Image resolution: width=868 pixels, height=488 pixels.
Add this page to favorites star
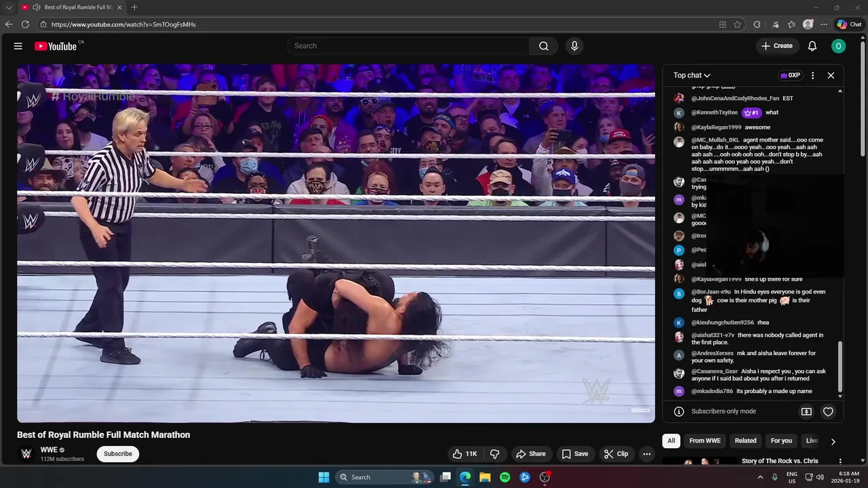click(x=738, y=24)
